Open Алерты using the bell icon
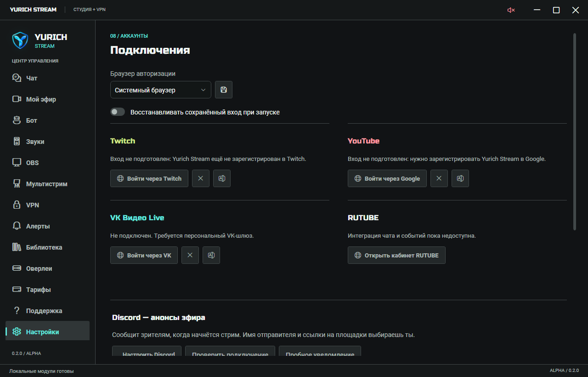This screenshot has height=377, width=588. click(x=17, y=226)
